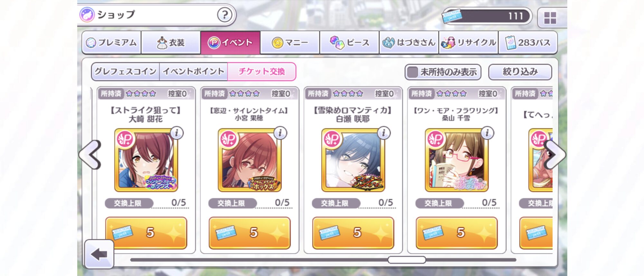Go back with the arrow button
Viewport: 644px width, 276px height.
click(x=99, y=254)
